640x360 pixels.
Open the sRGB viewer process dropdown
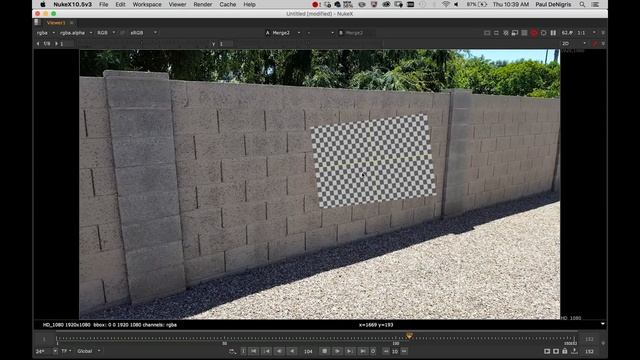[143, 33]
